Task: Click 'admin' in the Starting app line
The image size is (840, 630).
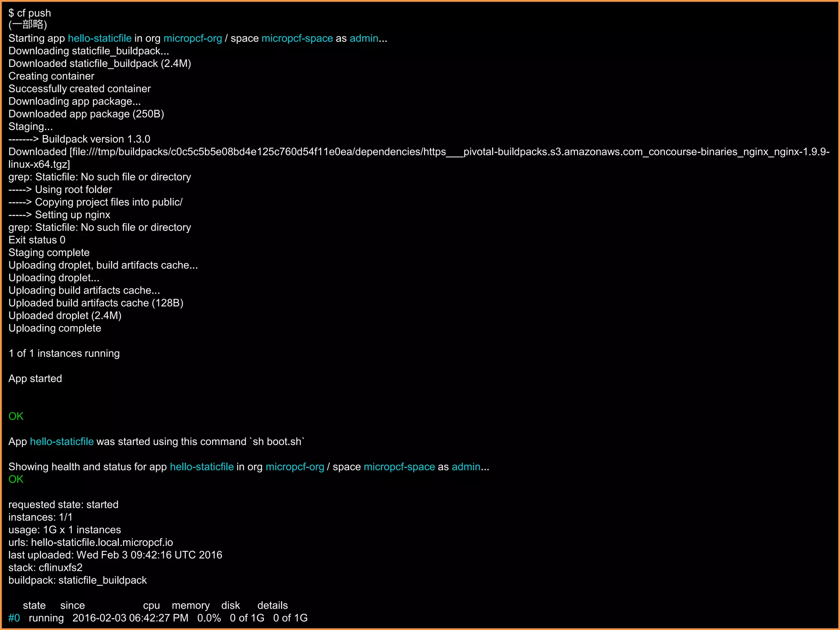Action: point(364,38)
